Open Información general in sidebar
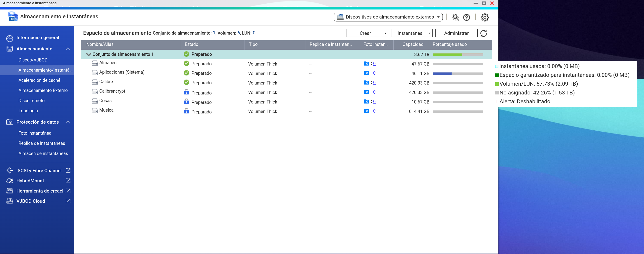This screenshot has height=254, width=644. 38,38
